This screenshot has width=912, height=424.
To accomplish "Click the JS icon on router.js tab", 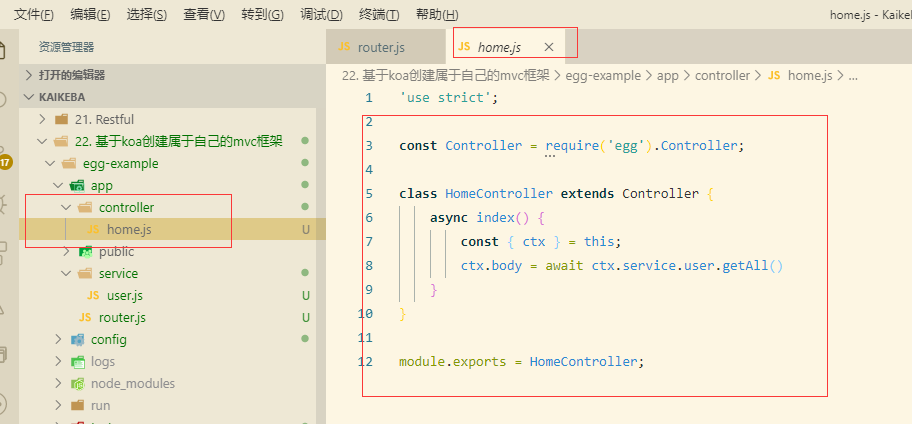I will [344, 47].
